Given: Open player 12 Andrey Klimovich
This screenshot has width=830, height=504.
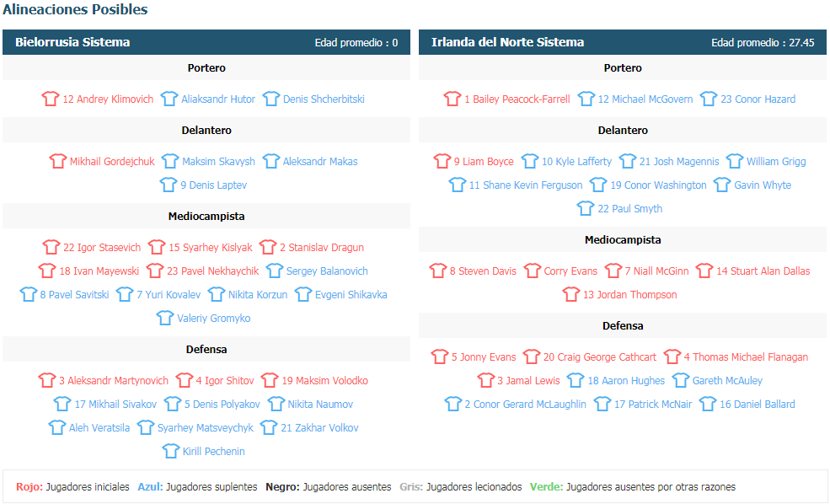Looking at the screenshot, I should click(108, 99).
